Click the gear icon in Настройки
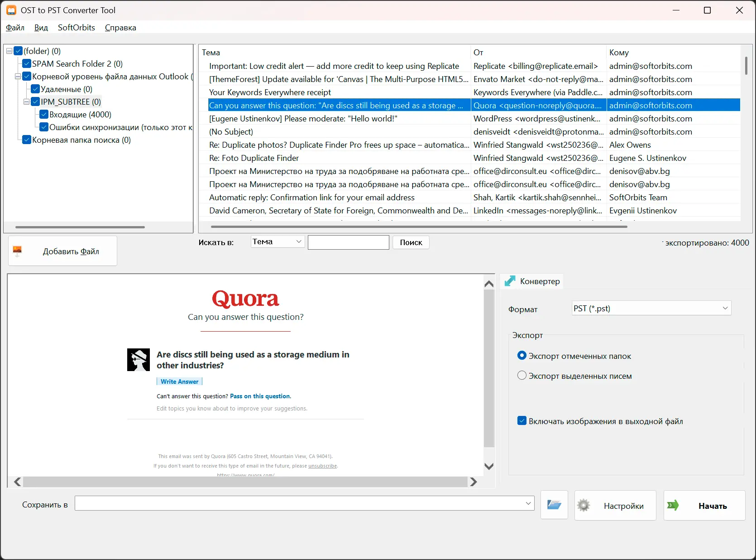The width and height of the screenshot is (756, 560). point(584,505)
